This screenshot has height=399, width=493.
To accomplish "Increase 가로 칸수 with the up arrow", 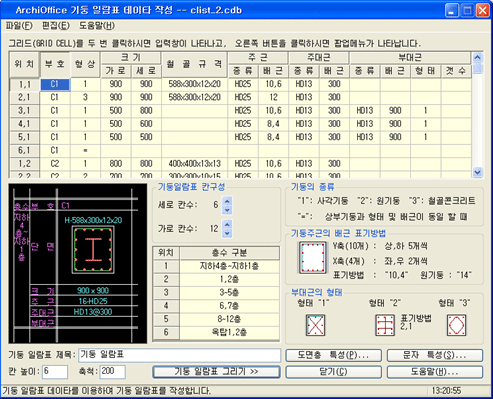I will [227, 224].
